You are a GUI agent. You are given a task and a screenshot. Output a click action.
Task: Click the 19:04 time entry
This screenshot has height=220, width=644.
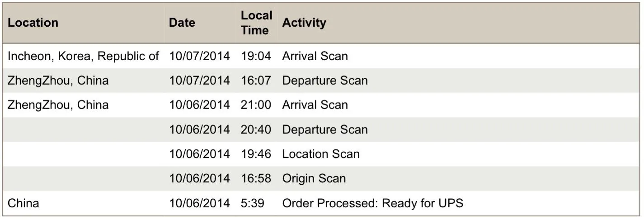(256, 57)
